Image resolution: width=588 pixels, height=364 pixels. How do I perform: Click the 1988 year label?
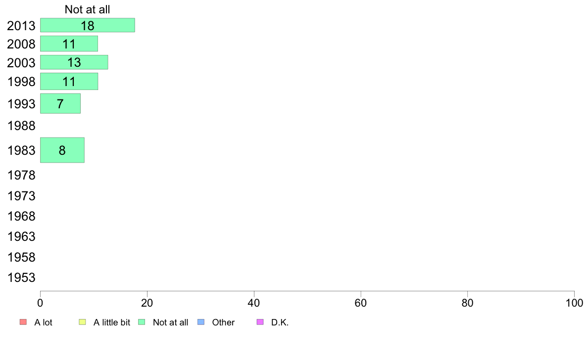point(21,126)
